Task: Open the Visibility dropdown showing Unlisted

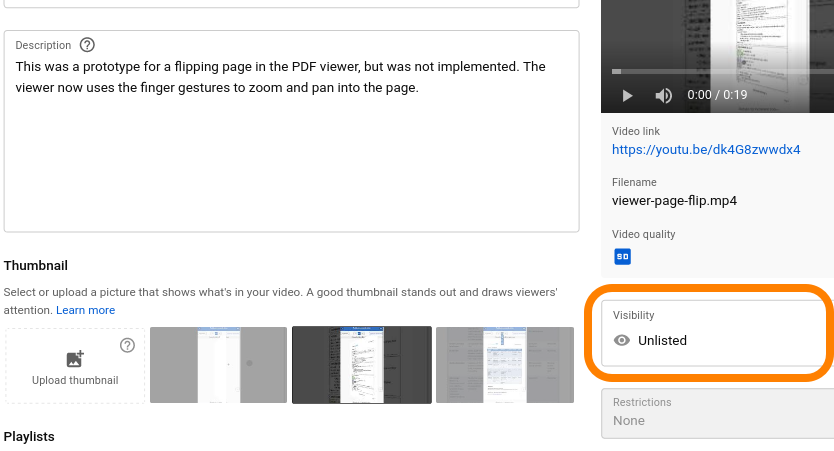Action: (x=716, y=333)
